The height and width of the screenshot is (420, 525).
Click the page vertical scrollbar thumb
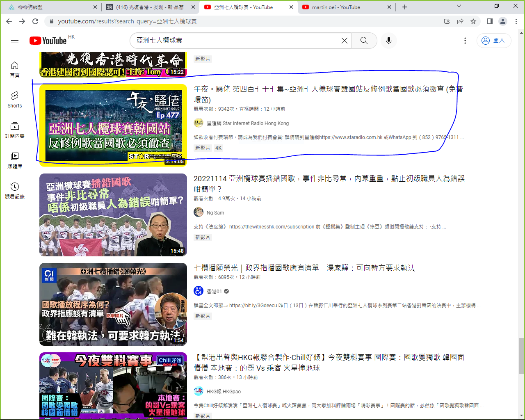tap(521, 356)
